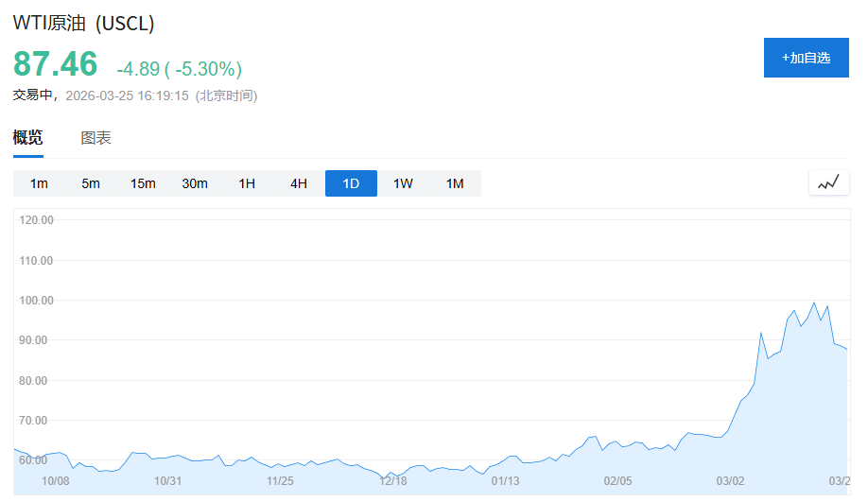Click the 03/02 date marker on axis
This screenshot has height=502, width=868.
730,481
